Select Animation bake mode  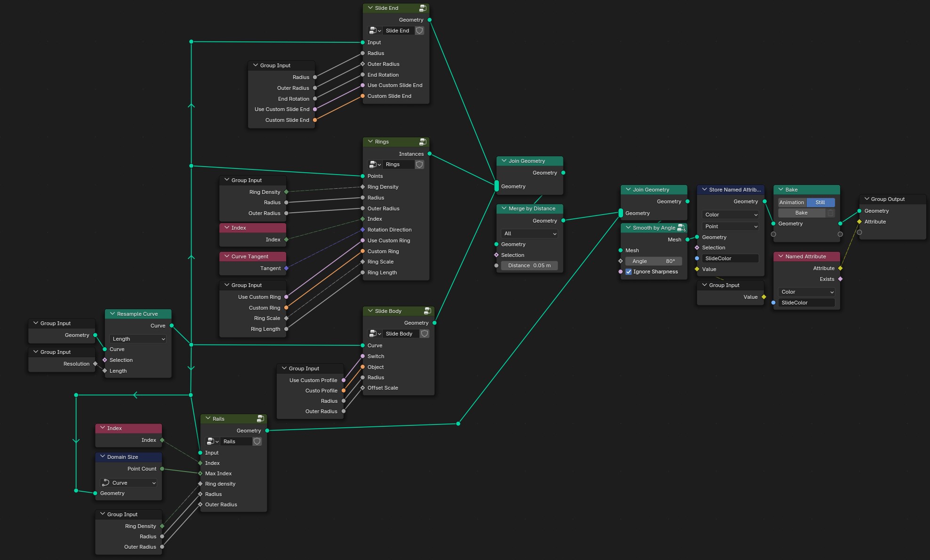point(792,202)
